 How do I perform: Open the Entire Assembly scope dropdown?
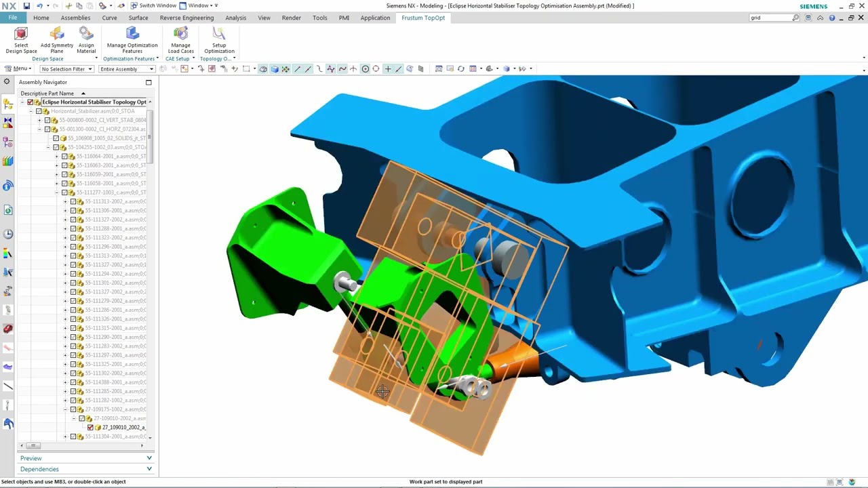coord(127,68)
